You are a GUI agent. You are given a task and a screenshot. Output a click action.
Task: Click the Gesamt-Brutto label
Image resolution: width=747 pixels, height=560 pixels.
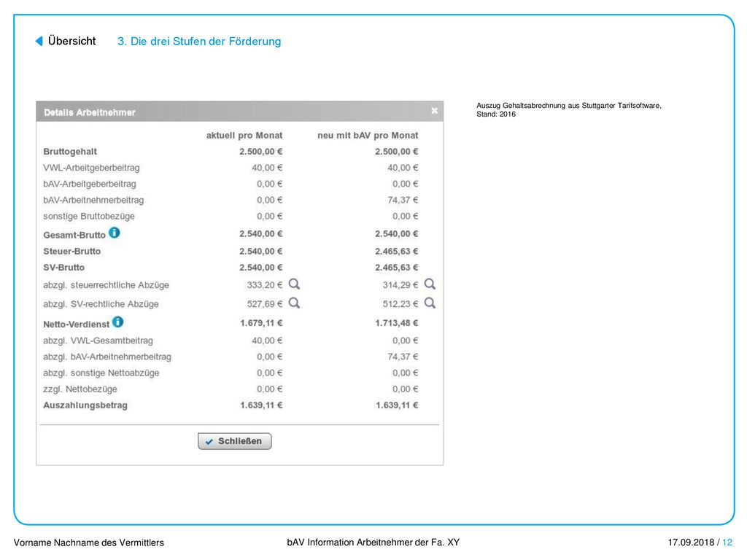point(74,235)
